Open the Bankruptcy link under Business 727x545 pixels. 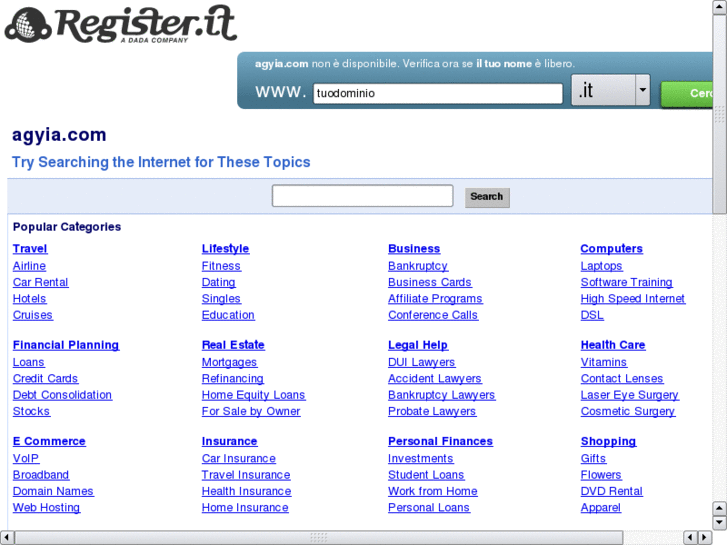[418, 266]
